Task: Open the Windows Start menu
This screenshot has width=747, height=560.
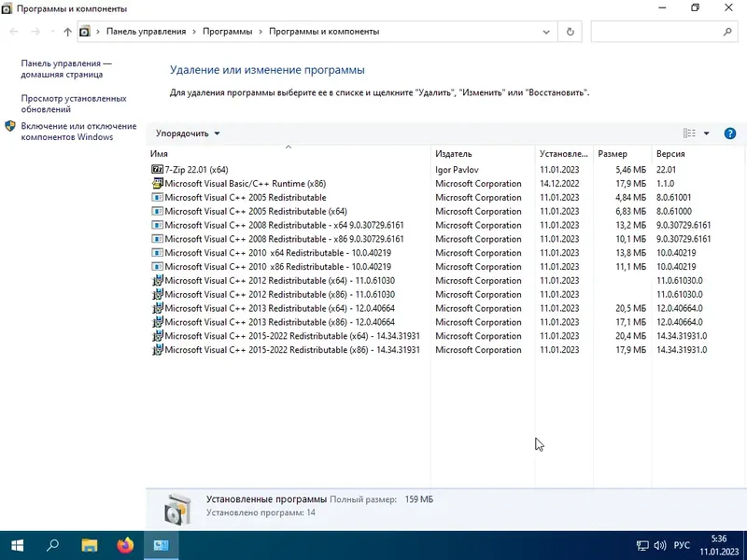Action: [17, 545]
